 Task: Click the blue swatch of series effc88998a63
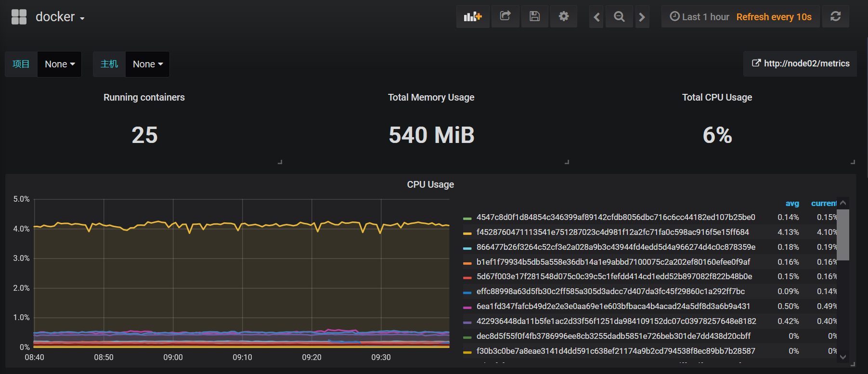pos(467,293)
